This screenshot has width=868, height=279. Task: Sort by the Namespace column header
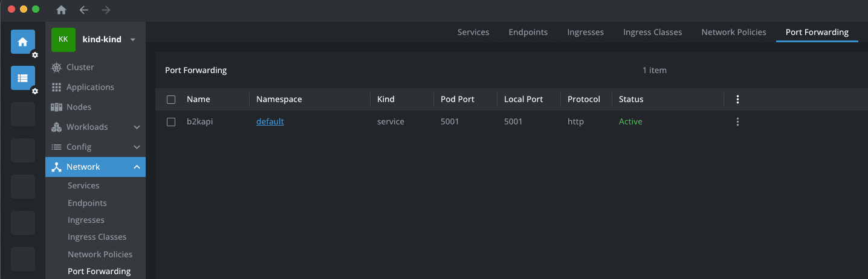pos(279,99)
